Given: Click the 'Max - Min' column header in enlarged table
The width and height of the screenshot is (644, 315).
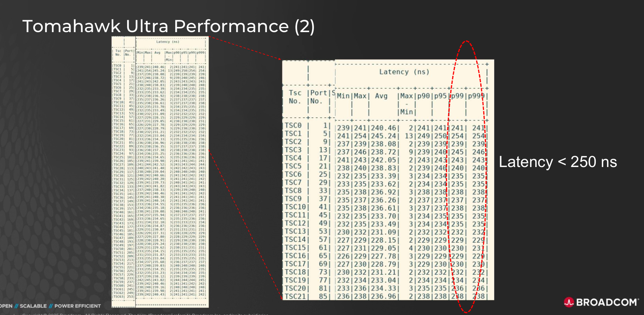Looking at the screenshot, I should click(x=406, y=104).
